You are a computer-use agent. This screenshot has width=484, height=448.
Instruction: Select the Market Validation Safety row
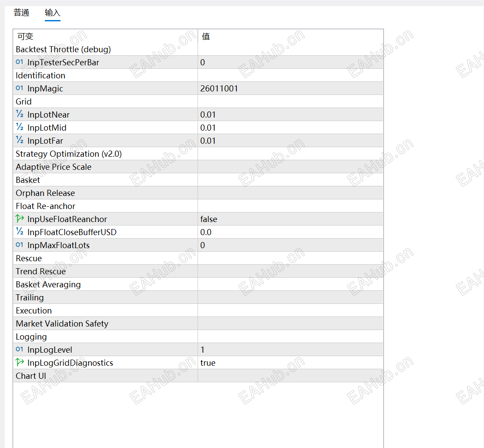pyautogui.click(x=198, y=323)
